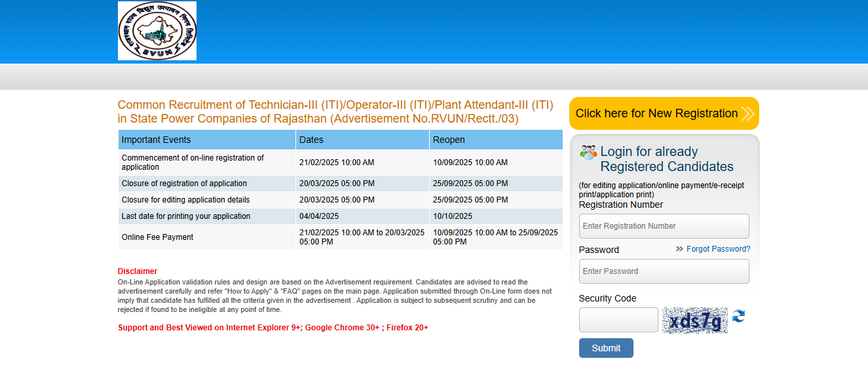This screenshot has height=388, width=868.
Task: Click Last date for printing your application
Action: pyautogui.click(x=186, y=216)
